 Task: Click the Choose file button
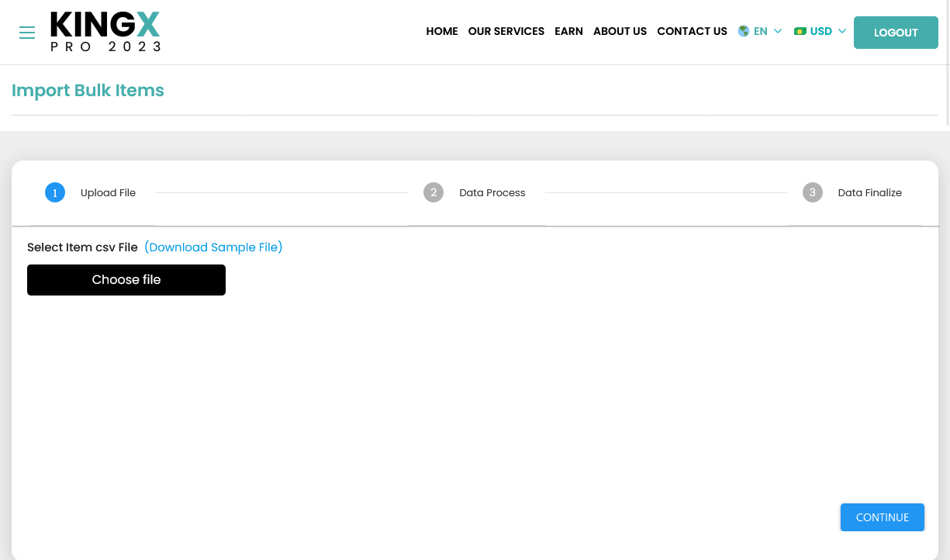click(126, 280)
